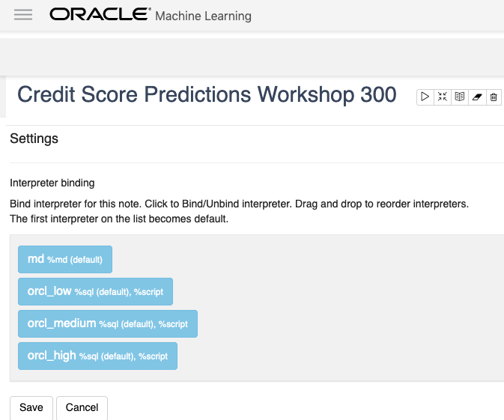Screen dimensions: 504x420
Task: Save the interpreter binding settings
Action: tap(31, 407)
